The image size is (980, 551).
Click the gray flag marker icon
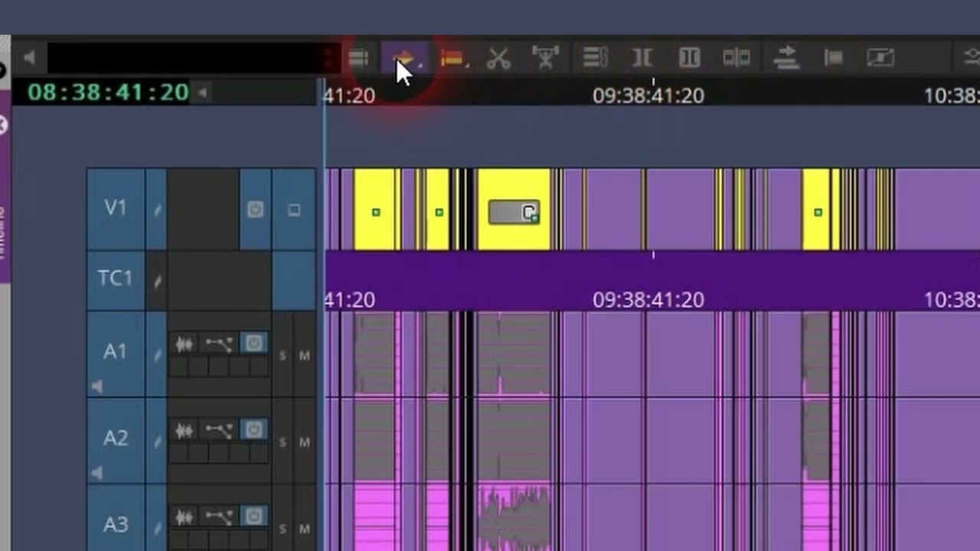click(x=833, y=57)
